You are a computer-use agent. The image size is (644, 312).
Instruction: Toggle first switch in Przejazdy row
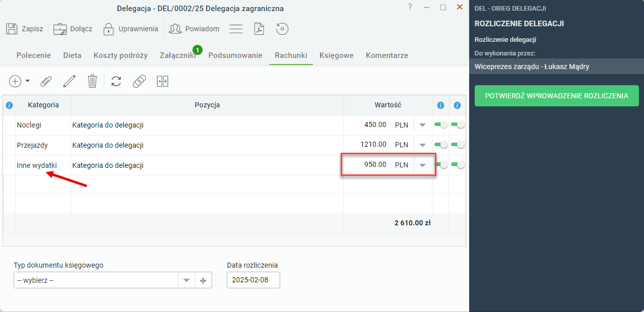pyautogui.click(x=441, y=145)
